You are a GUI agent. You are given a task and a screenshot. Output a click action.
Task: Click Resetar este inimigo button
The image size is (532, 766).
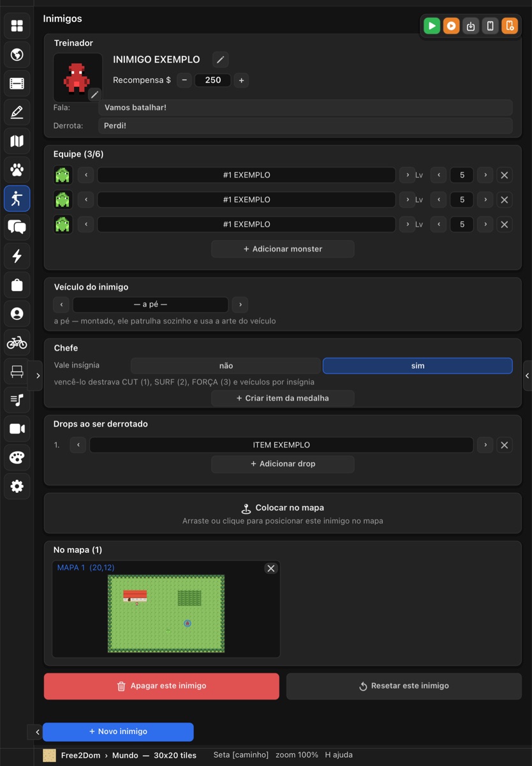point(404,686)
